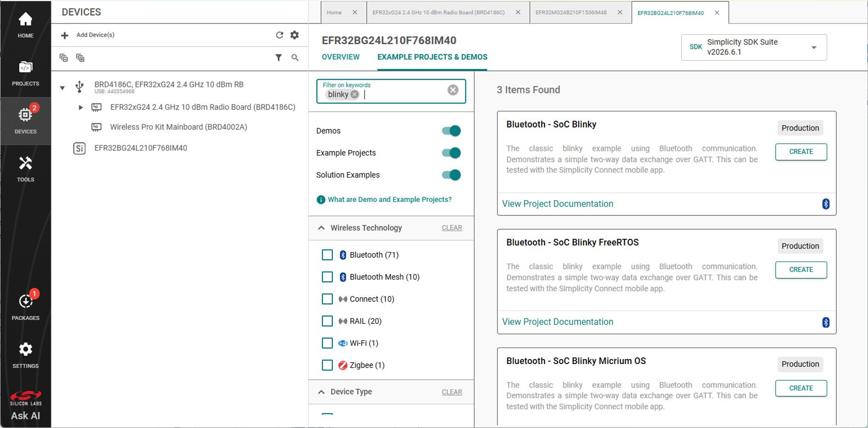Check the Bluetooth (71) filter
Viewport: 868px width, 428px height.
(327, 255)
